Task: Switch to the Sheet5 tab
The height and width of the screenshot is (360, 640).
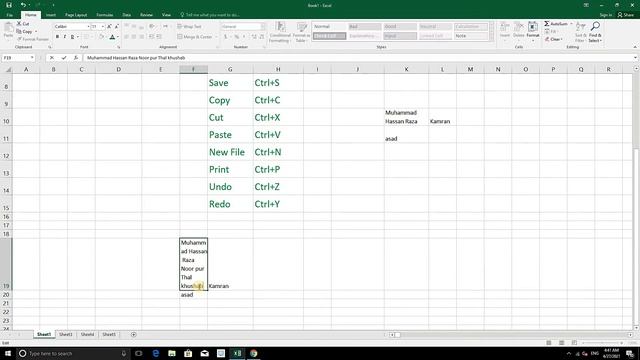Action: [x=109, y=334]
